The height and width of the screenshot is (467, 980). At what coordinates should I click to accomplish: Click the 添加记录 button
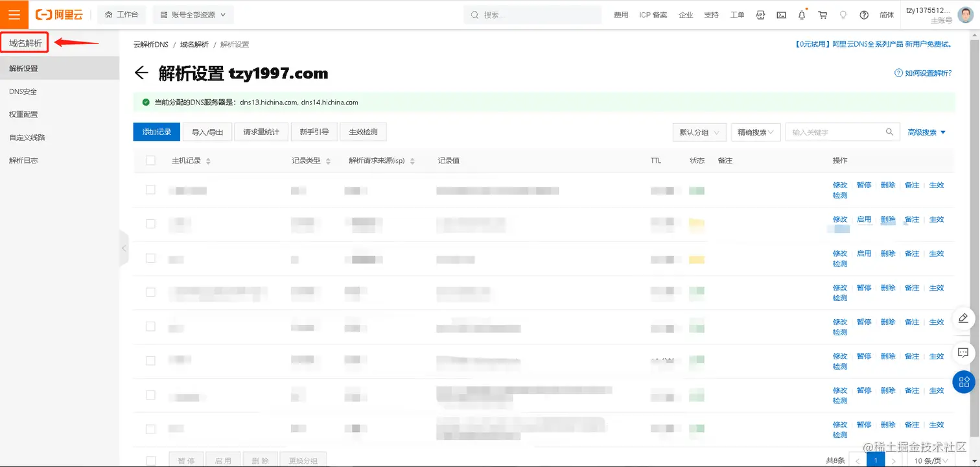(x=156, y=132)
